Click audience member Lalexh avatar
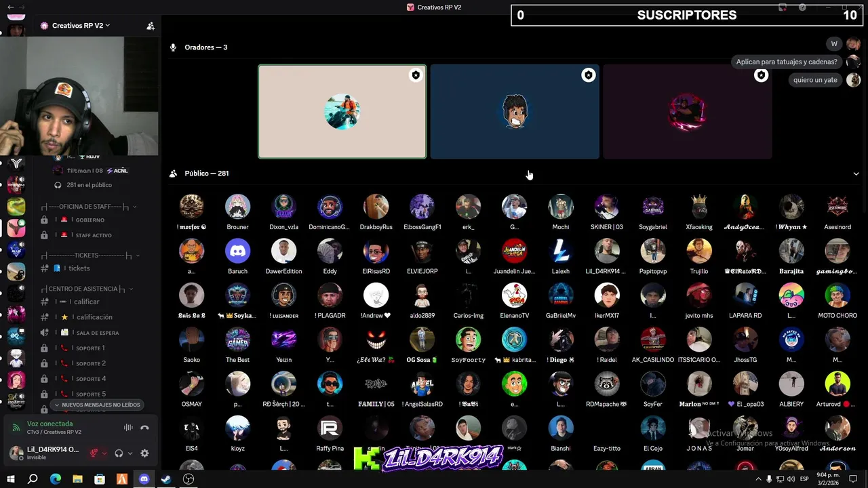Viewport: 868px width, 488px height. (x=560, y=251)
